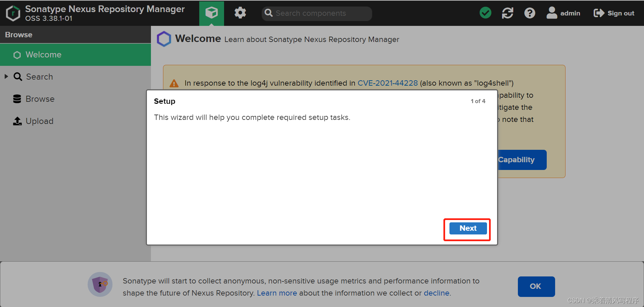Viewport: 644px width, 307px height.
Task: Click OK on the metrics banner
Action: 536,287
